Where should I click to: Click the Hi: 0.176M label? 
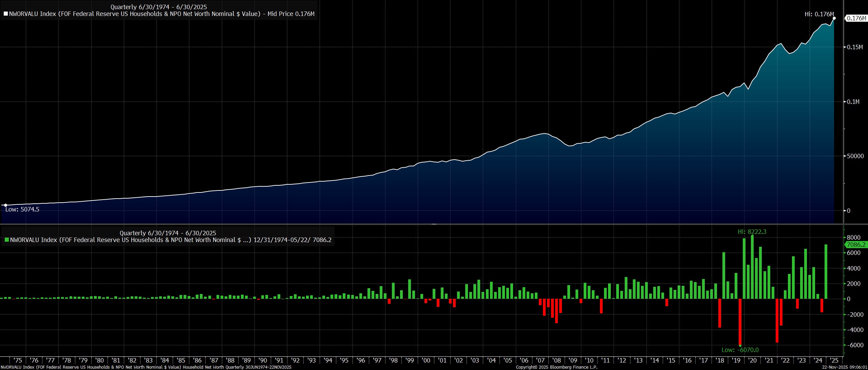(x=819, y=14)
